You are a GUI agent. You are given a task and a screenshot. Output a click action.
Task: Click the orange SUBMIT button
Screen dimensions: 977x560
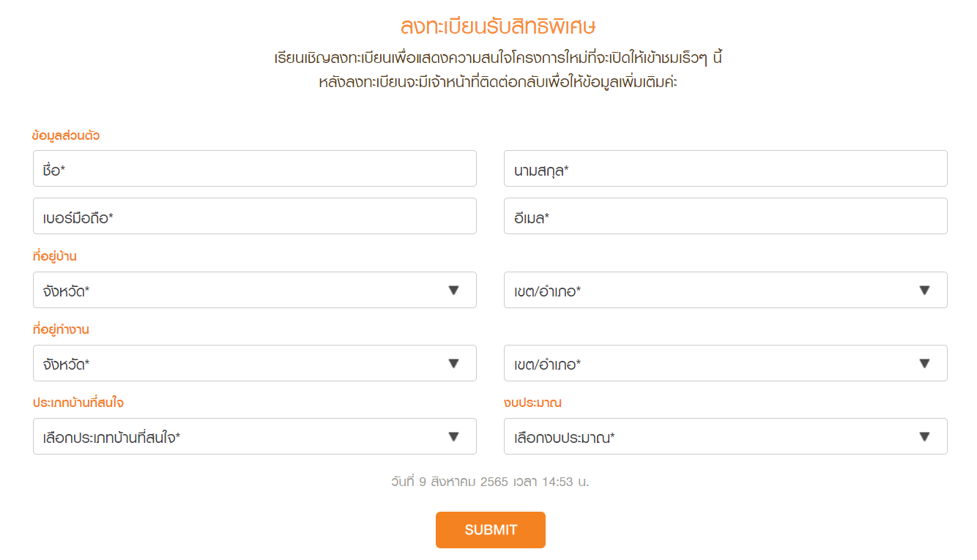491,530
